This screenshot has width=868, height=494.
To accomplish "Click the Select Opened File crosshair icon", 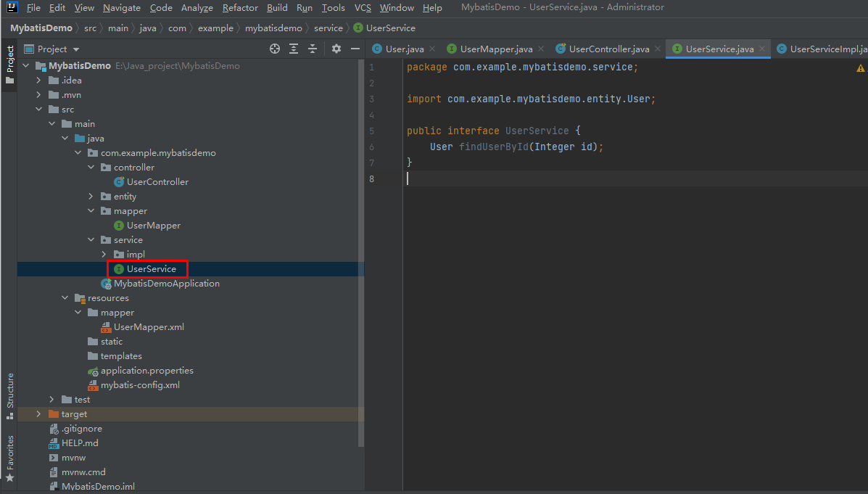I will (274, 48).
